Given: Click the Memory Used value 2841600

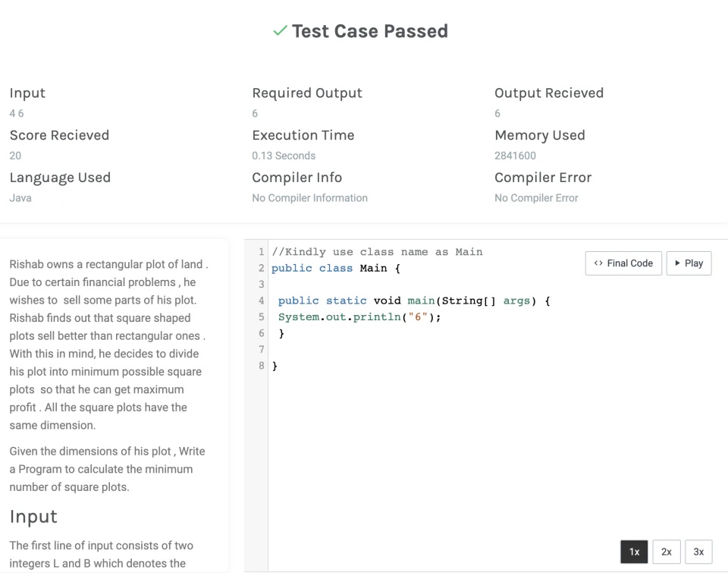Looking at the screenshot, I should [x=515, y=156].
